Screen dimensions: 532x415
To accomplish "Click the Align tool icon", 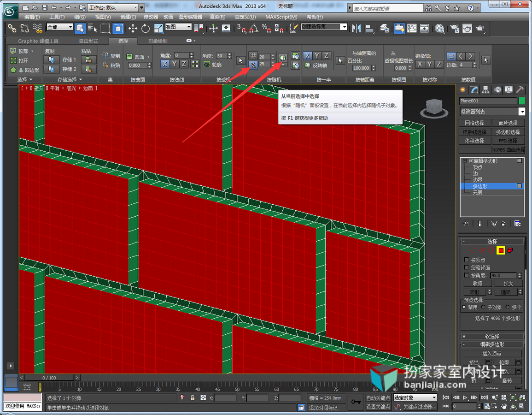I will (x=369, y=29).
